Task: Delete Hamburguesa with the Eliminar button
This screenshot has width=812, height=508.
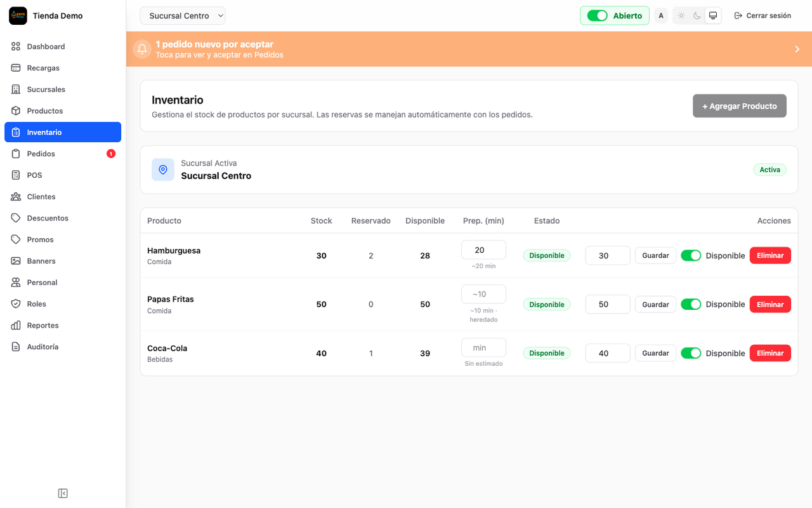Action: click(x=770, y=255)
